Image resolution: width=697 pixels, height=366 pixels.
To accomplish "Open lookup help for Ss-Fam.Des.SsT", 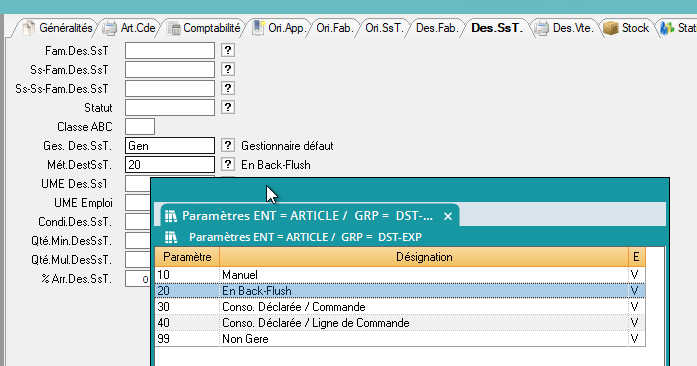I will point(228,69).
